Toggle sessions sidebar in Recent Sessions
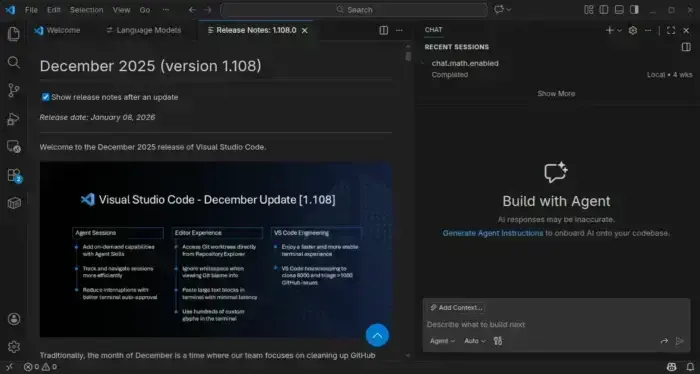Image resolution: width=700 pixels, height=374 pixels. [x=686, y=47]
